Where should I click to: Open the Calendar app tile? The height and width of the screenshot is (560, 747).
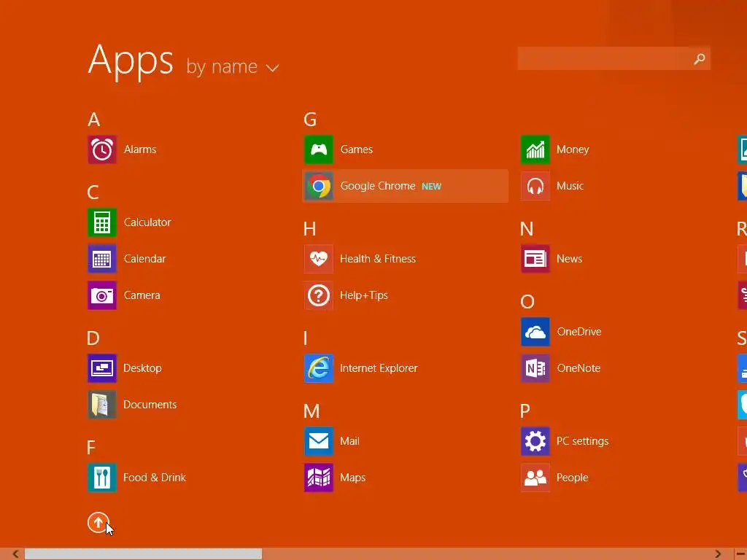[x=102, y=259]
